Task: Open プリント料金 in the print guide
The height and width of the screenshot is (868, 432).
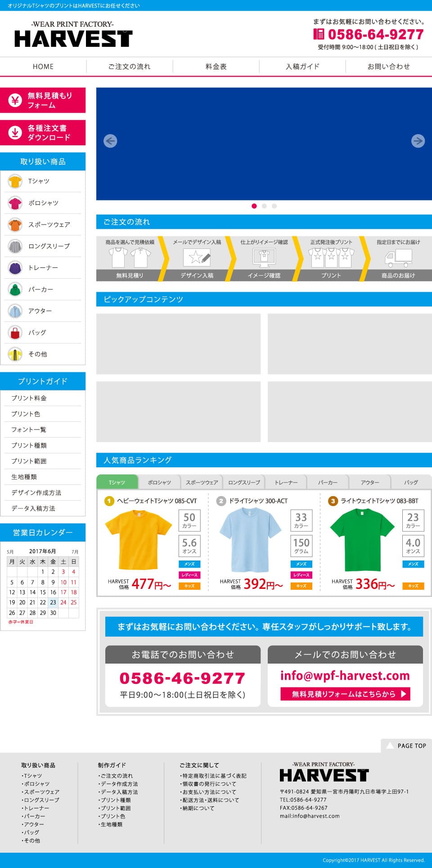Action: pos(29,398)
